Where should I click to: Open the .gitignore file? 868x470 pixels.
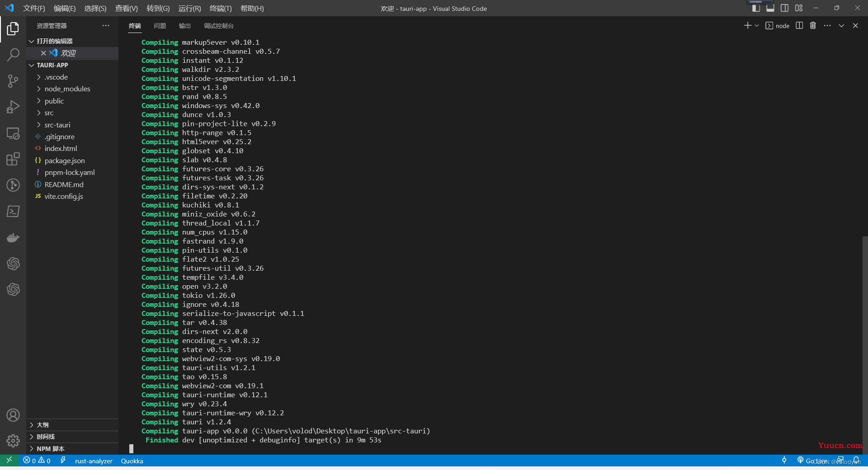coord(72,136)
